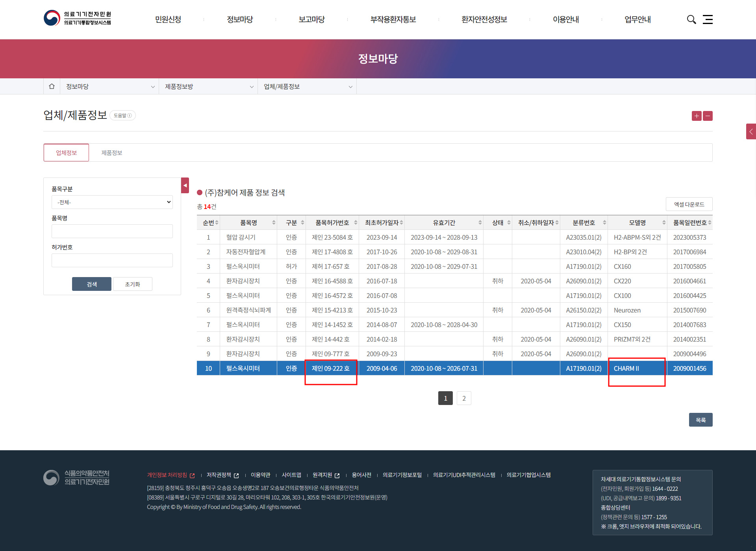
Task: Click the 허가번호 input field
Action: (112, 261)
